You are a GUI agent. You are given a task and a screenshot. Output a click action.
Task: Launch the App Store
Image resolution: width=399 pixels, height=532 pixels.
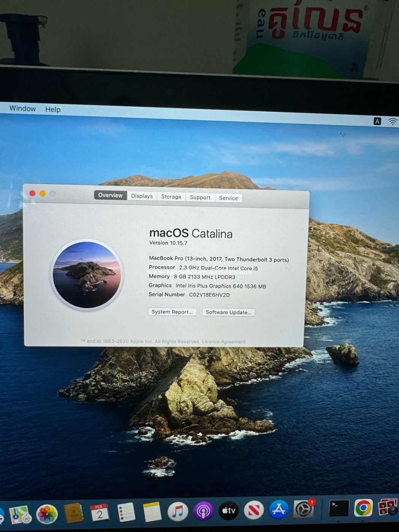(279, 510)
